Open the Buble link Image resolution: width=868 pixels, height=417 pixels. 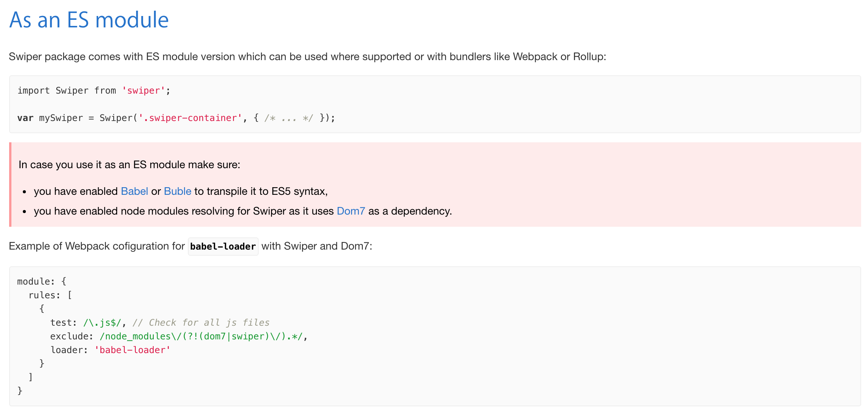click(177, 191)
